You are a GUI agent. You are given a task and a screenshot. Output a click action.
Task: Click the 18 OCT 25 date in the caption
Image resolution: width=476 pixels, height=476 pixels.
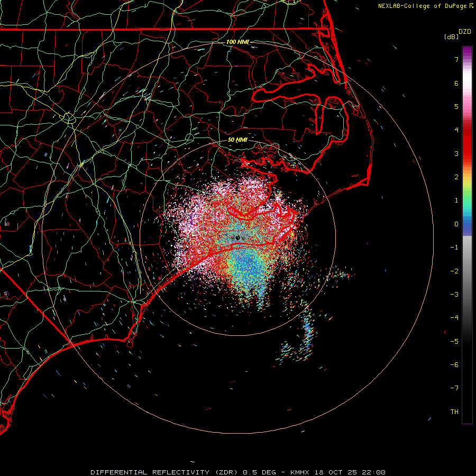tap(338, 472)
